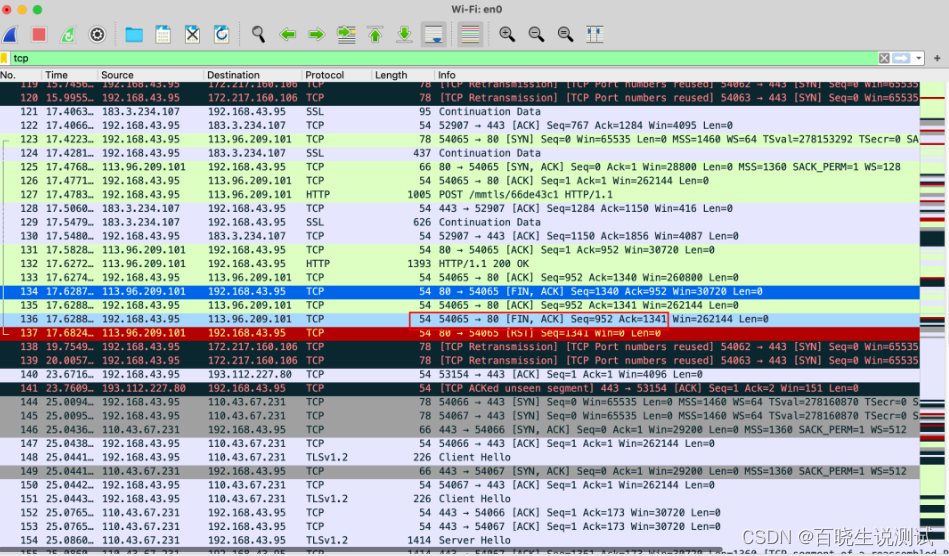Stop the running capture
Screen dimensions: 949x556
39,34
